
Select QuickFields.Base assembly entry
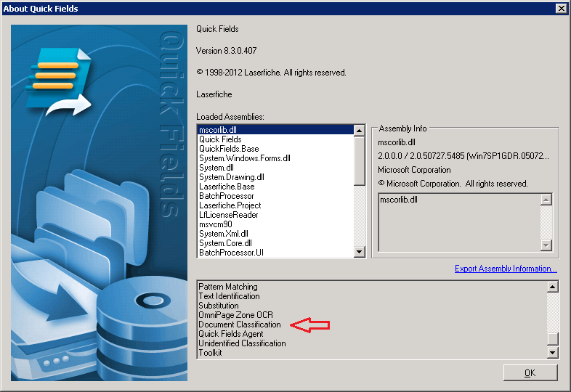click(275, 149)
